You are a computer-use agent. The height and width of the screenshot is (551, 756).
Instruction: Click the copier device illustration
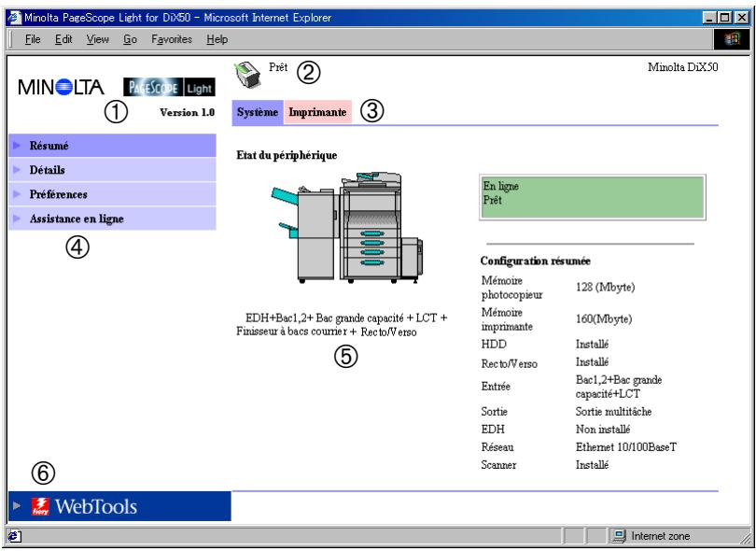point(346,228)
